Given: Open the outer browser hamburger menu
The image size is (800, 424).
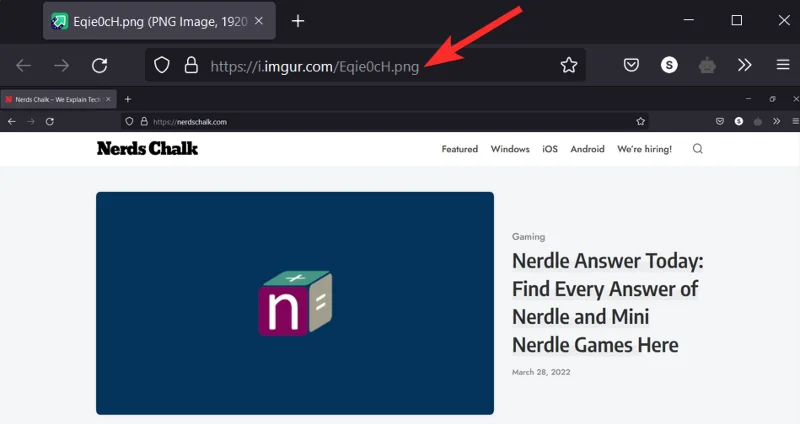Looking at the screenshot, I should coord(783,65).
